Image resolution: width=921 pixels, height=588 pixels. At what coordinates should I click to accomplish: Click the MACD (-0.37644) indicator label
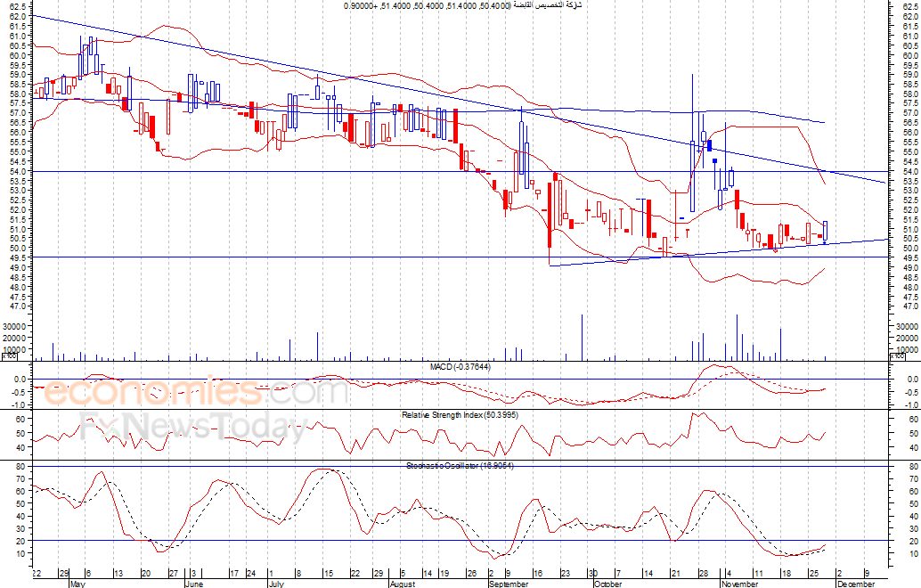coord(460,366)
